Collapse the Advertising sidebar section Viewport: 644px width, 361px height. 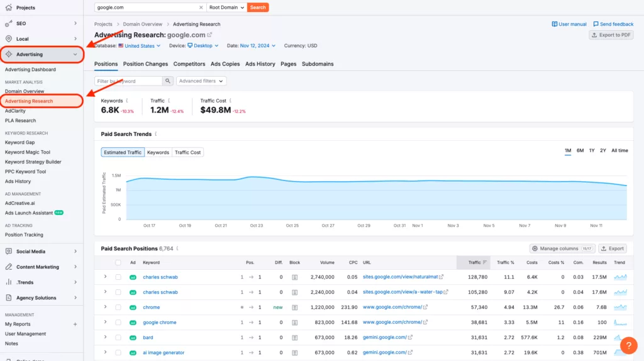tap(75, 54)
